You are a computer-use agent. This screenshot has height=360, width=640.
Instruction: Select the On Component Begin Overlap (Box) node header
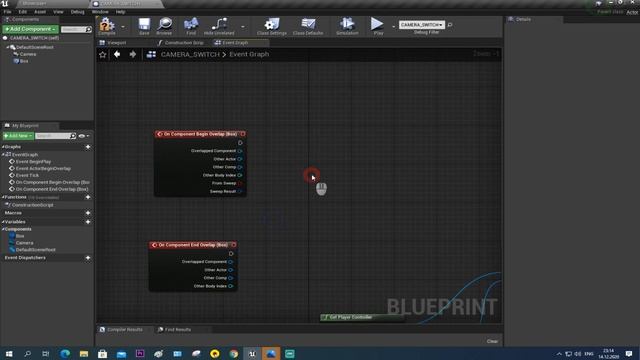click(200, 134)
